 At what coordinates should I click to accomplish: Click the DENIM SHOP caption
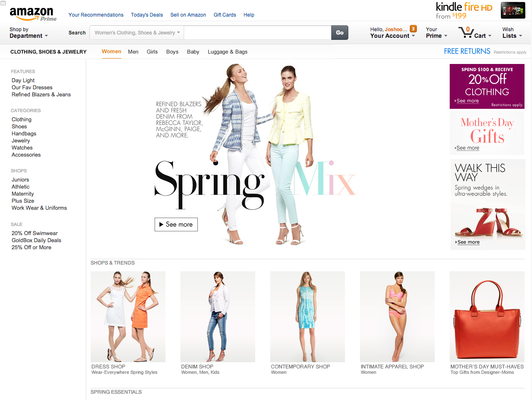pos(197,367)
